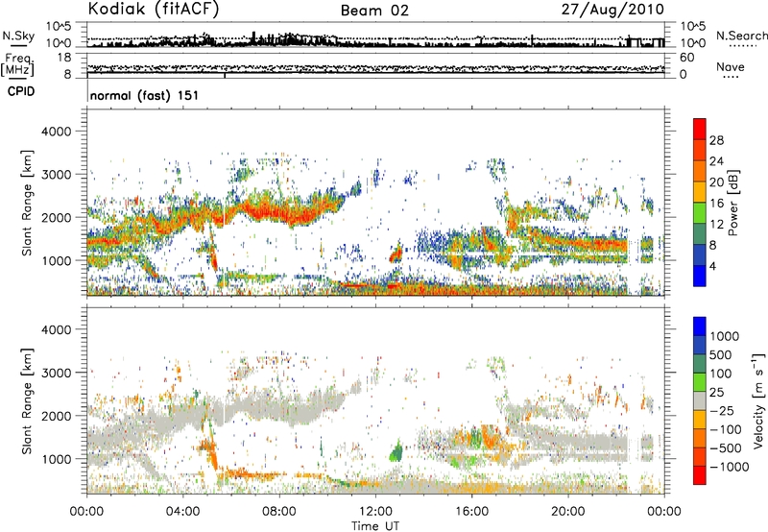768x532 pixels.
Task: Click the dark blue top segment of Velocity color bar
Action: click(x=700, y=326)
